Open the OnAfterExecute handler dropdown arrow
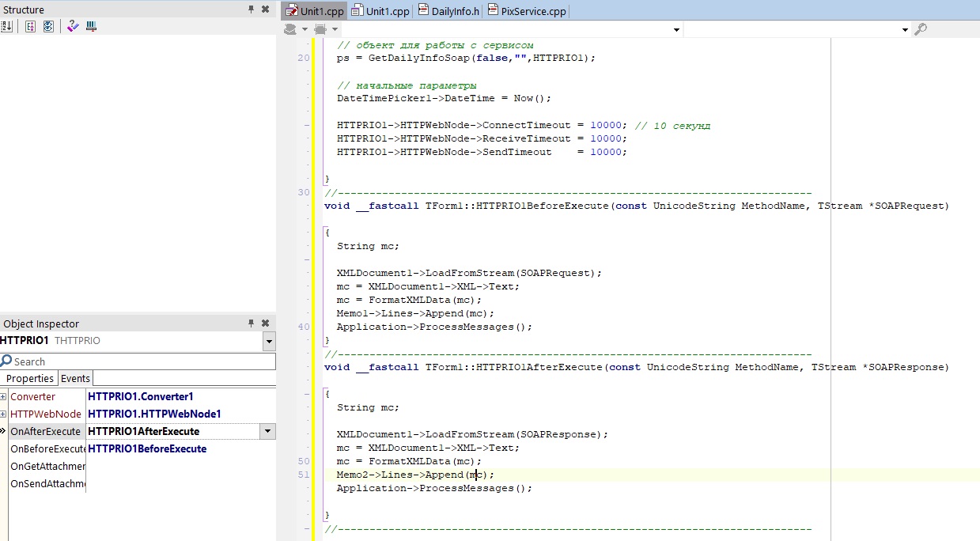Image resolution: width=980 pixels, height=541 pixels. point(269,431)
